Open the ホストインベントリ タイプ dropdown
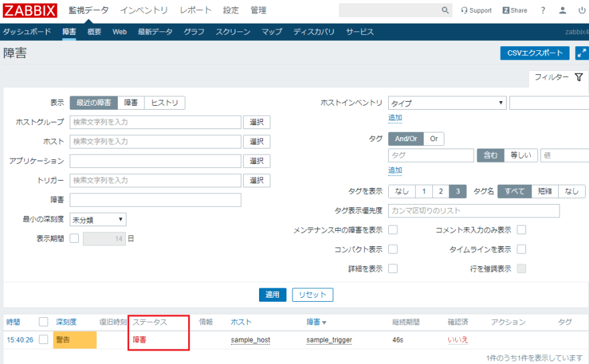589x364 pixels. 447,103
